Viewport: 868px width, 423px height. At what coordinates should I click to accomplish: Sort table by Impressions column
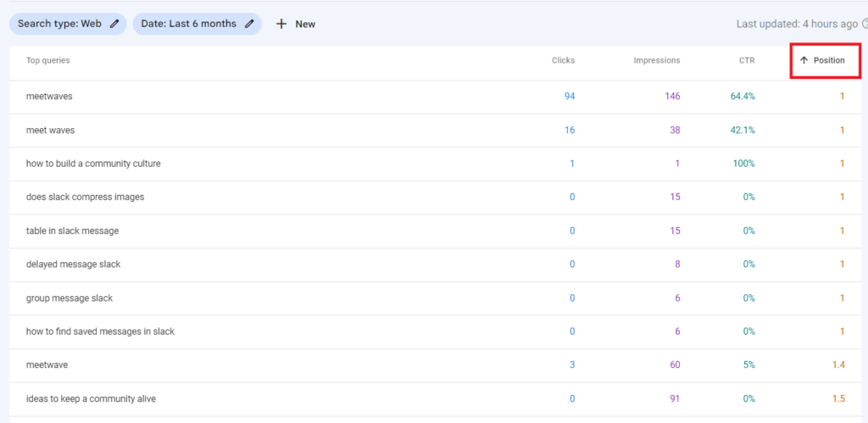pos(657,60)
